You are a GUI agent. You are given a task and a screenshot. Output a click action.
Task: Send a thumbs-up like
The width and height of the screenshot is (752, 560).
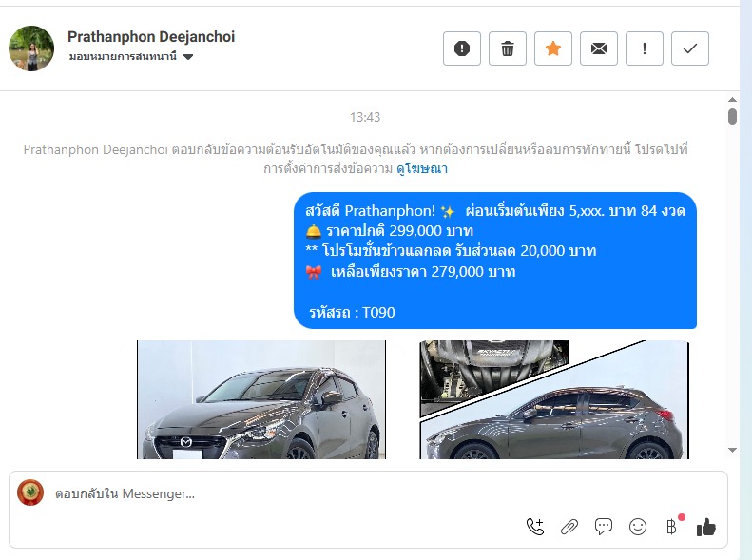706,527
